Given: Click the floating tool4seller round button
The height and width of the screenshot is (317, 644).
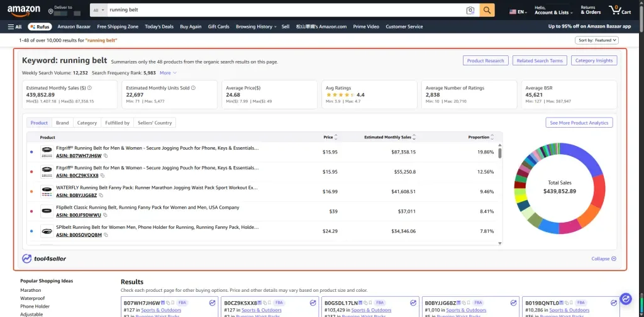Looking at the screenshot, I should coord(626,299).
